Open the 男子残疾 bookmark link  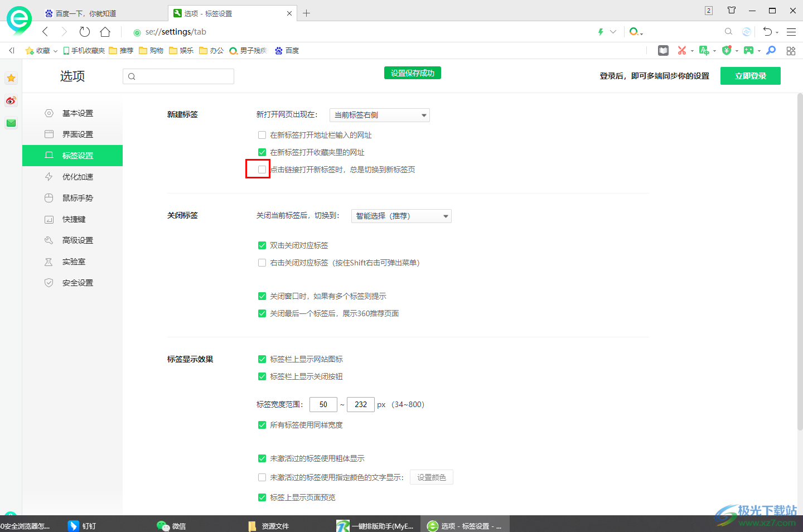[x=248, y=50]
